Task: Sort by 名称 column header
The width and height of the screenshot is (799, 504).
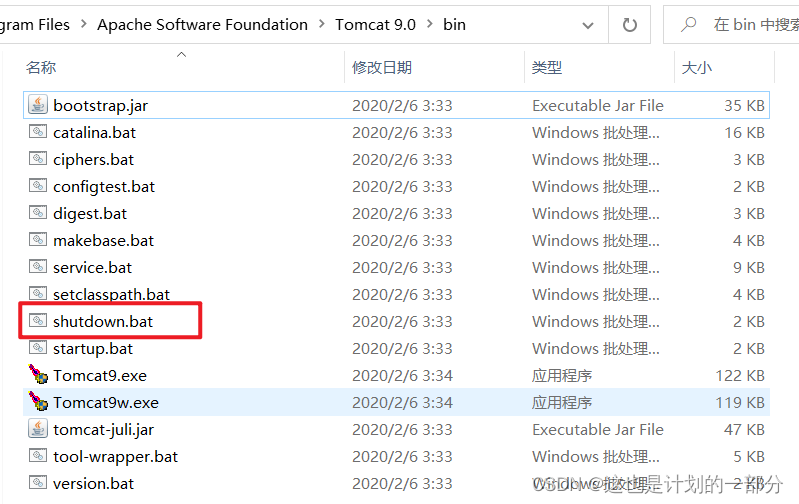Action: click(41, 67)
